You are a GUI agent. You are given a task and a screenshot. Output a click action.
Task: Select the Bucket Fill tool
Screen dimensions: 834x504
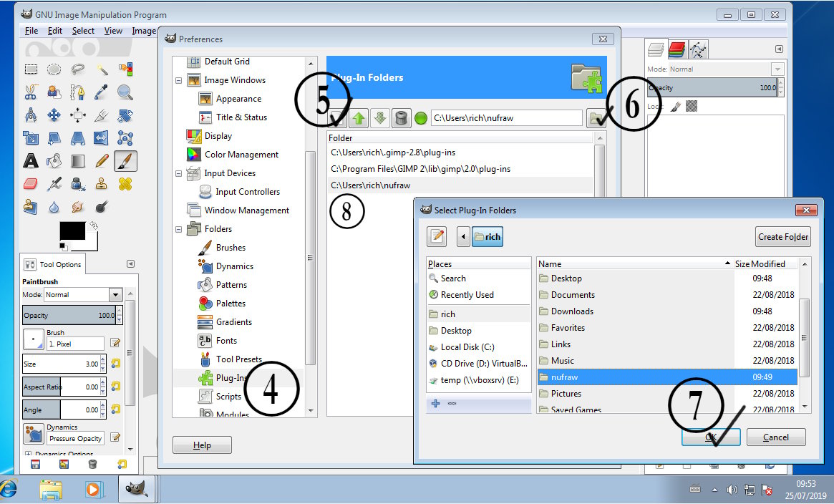click(x=54, y=161)
